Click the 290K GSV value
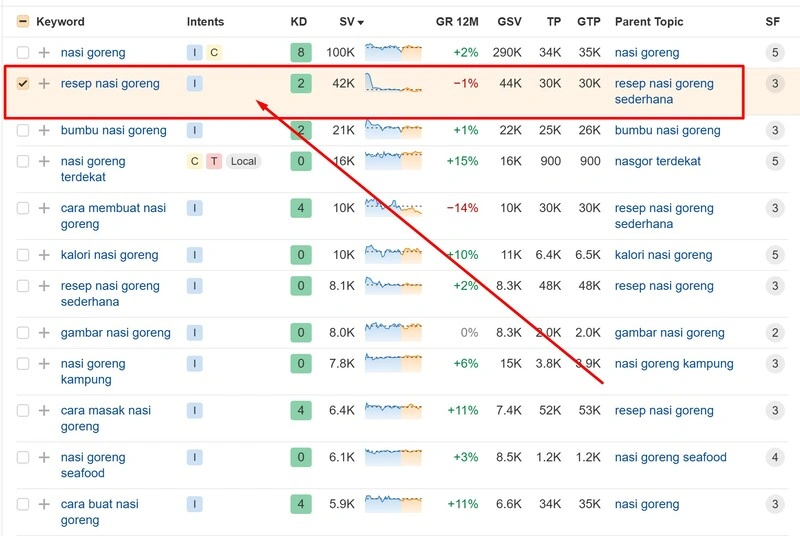Screen dimensions: 800x536 point(507,53)
